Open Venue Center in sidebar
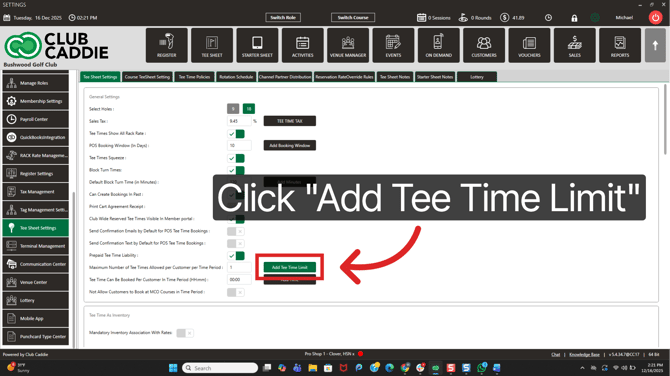This screenshot has width=670, height=376. coord(35,282)
